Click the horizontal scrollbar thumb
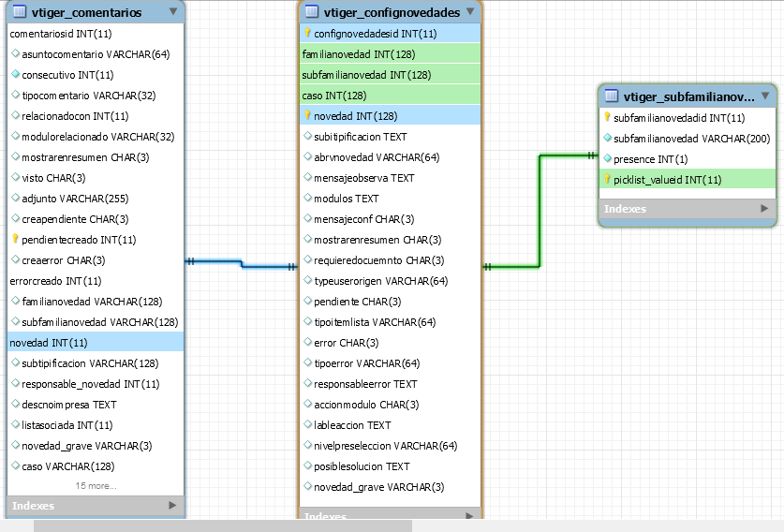 pos(223,525)
